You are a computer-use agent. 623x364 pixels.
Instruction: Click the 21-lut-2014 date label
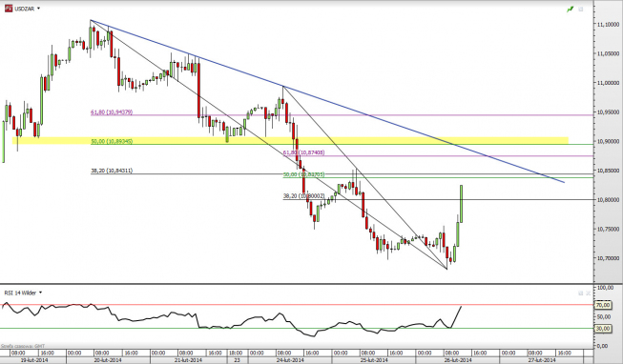click(189, 360)
